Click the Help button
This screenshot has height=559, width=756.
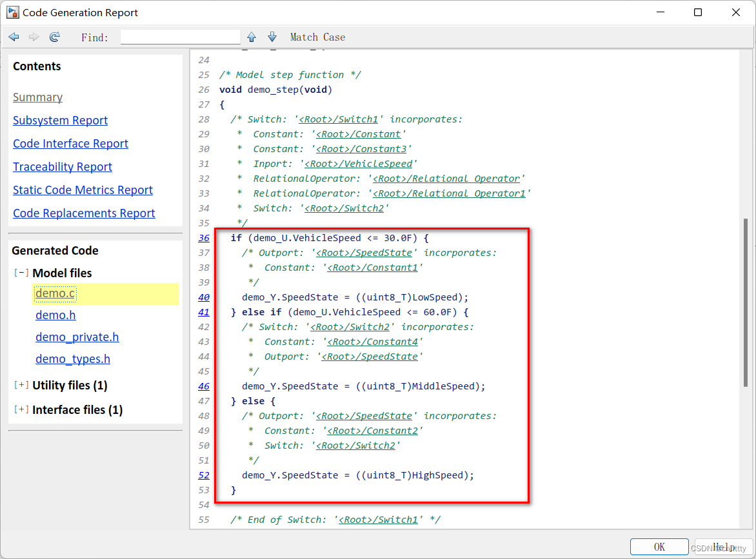click(723, 547)
